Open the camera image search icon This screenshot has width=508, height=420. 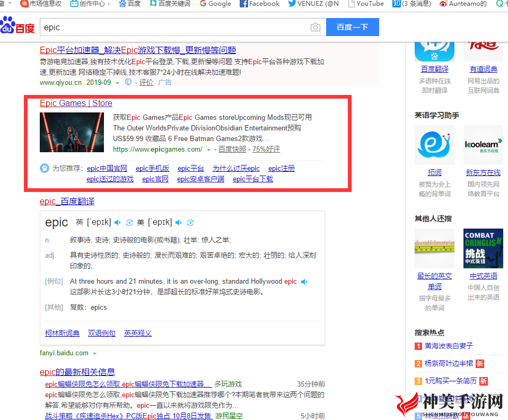point(315,27)
